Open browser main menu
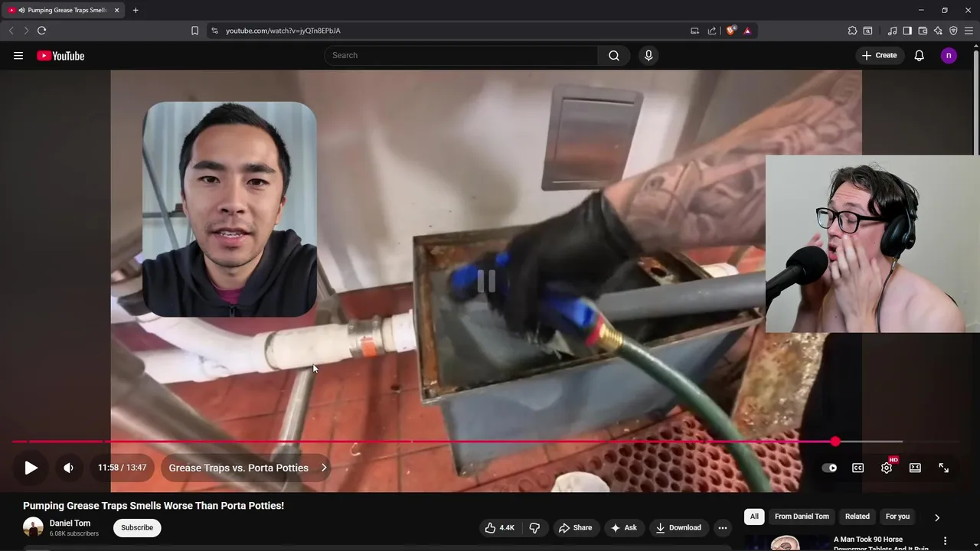The height and width of the screenshot is (551, 980). [x=969, y=31]
